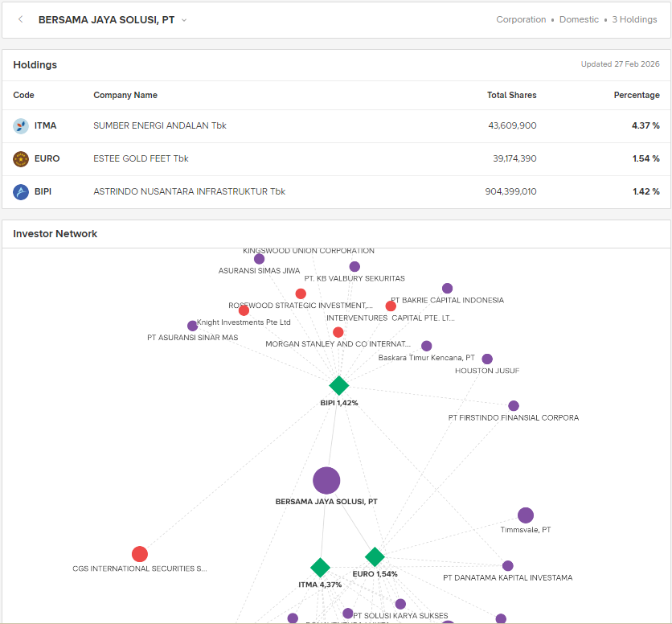Select the EURO 1,54% green diamond node
Screen dimensions: 672x624
pos(375,556)
